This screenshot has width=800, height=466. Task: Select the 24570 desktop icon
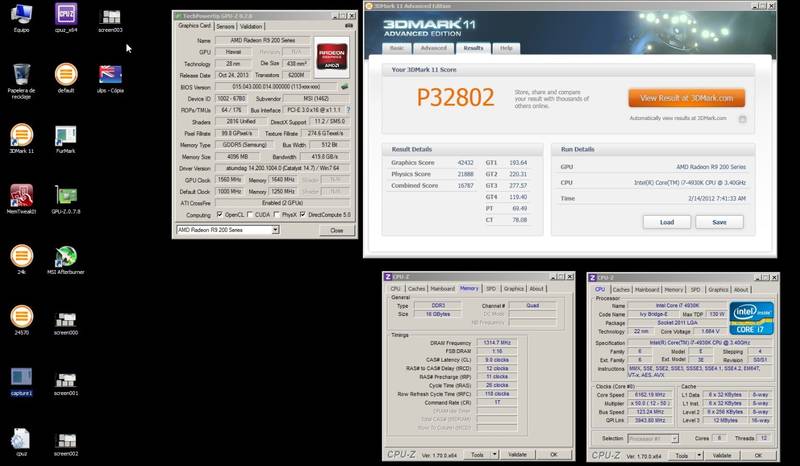(x=21, y=320)
